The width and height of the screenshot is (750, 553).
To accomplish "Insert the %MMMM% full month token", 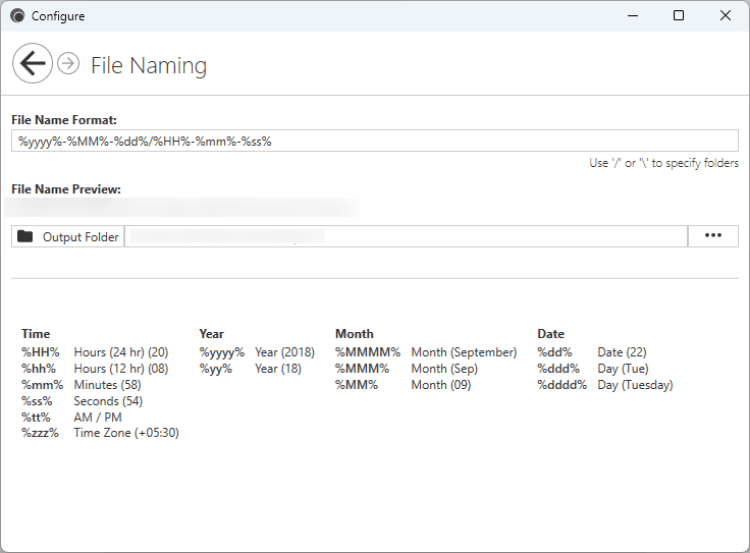I will 367,353.
